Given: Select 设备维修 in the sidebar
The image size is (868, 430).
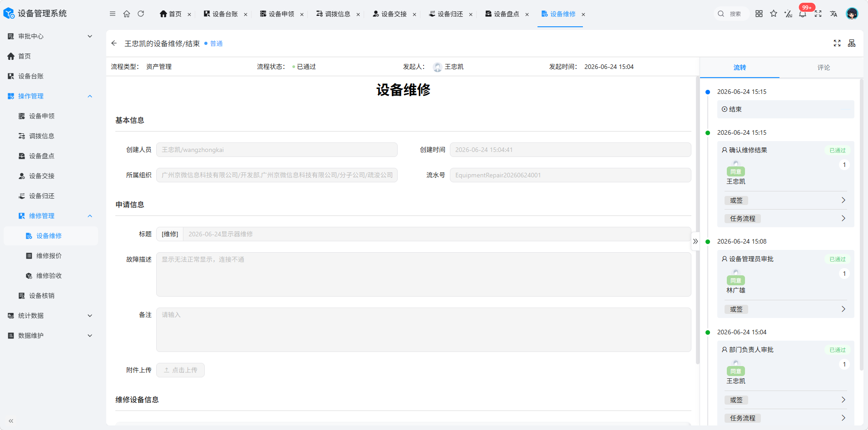Looking at the screenshot, I should coord(50,236).
